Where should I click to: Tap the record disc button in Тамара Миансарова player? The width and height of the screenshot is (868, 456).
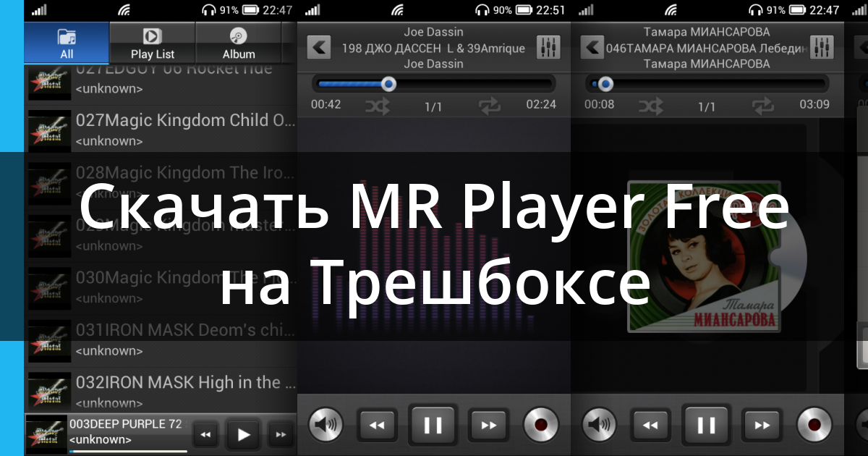click(x=815, y=425)
